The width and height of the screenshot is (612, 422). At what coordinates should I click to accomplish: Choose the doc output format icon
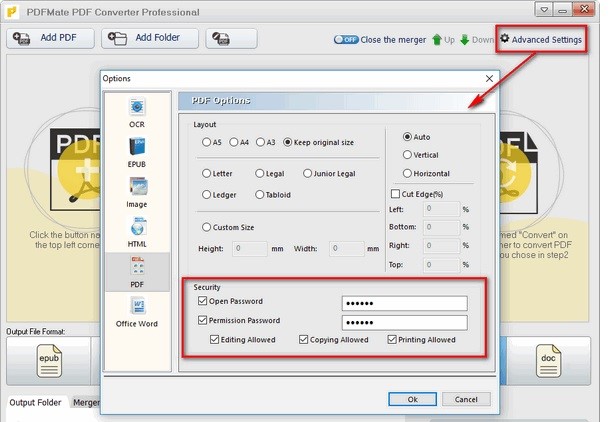click(x=548, y=361)
